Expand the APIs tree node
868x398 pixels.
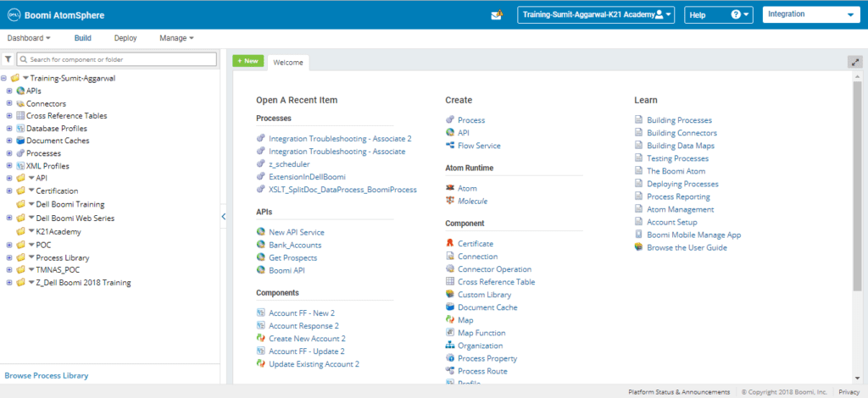[x=9, y=91]
